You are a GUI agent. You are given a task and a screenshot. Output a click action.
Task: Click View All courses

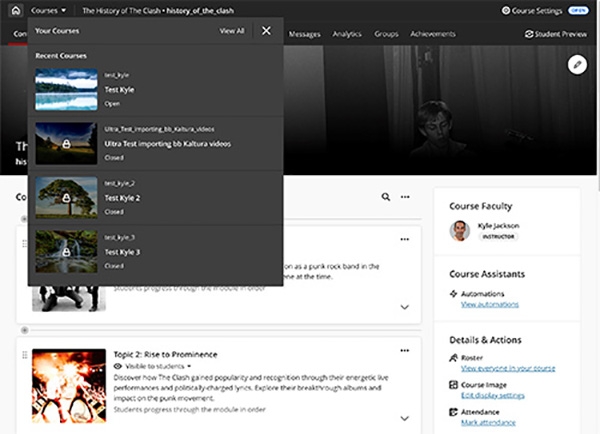pyautogui.click(x=232, y=31)
